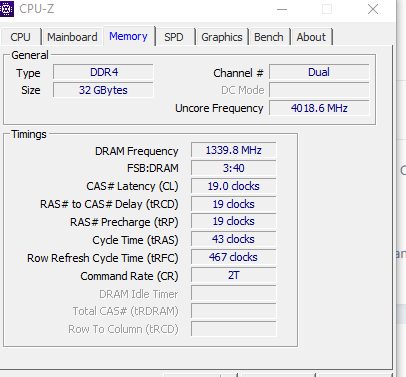406x377 pixels.
Task: Click the 1339.8 MHz DRAM frequency value
Action: [234, 150]
